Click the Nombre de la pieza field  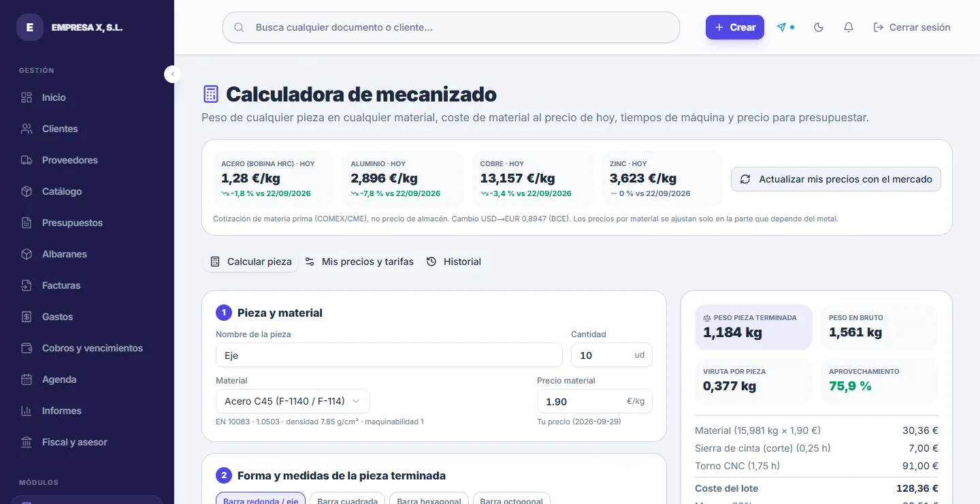point(389,355)
